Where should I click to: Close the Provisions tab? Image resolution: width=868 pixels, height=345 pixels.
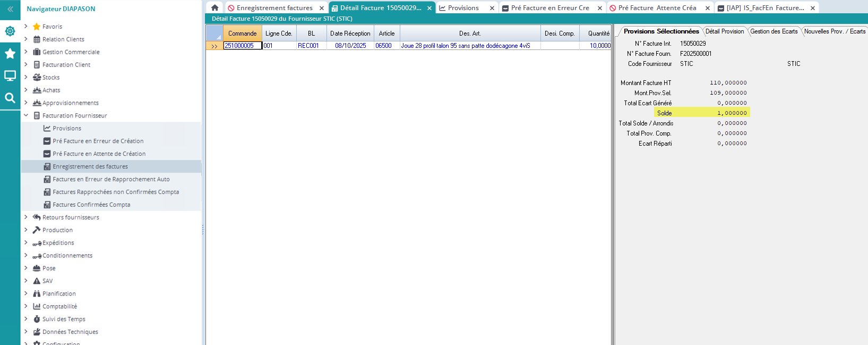492,8
